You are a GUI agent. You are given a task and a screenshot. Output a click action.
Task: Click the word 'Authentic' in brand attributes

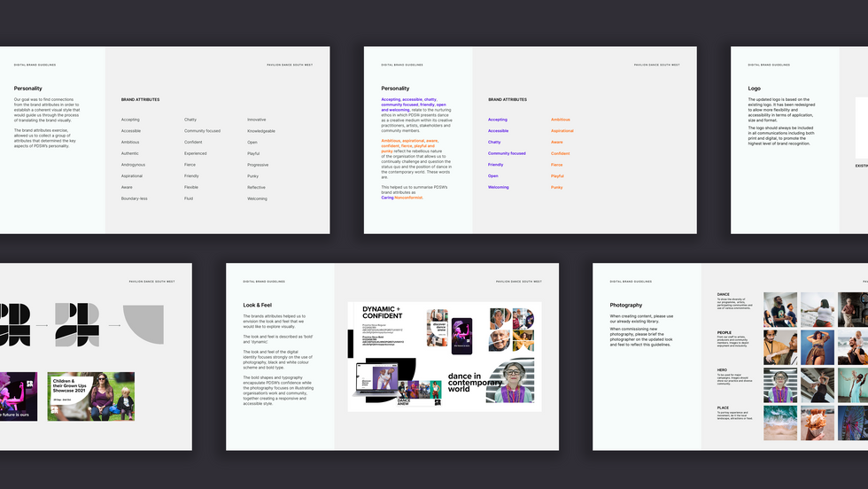pos(130,153)
